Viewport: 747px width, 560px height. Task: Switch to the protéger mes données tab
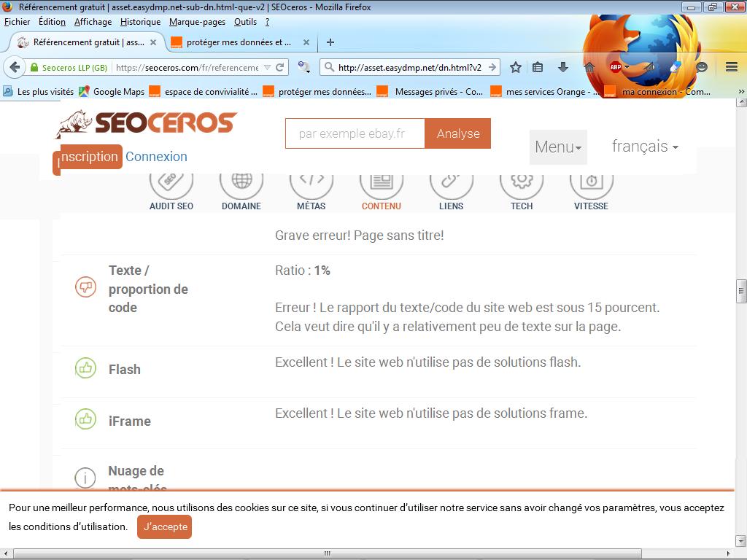coord(239,42)
